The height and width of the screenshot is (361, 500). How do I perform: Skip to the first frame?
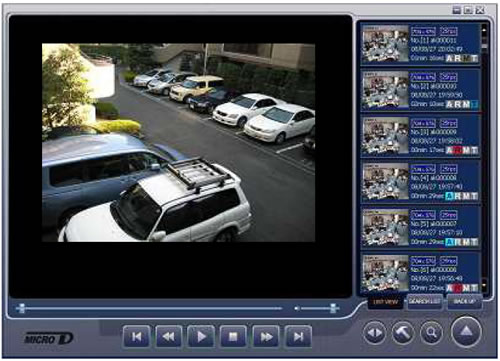[136, 337]
